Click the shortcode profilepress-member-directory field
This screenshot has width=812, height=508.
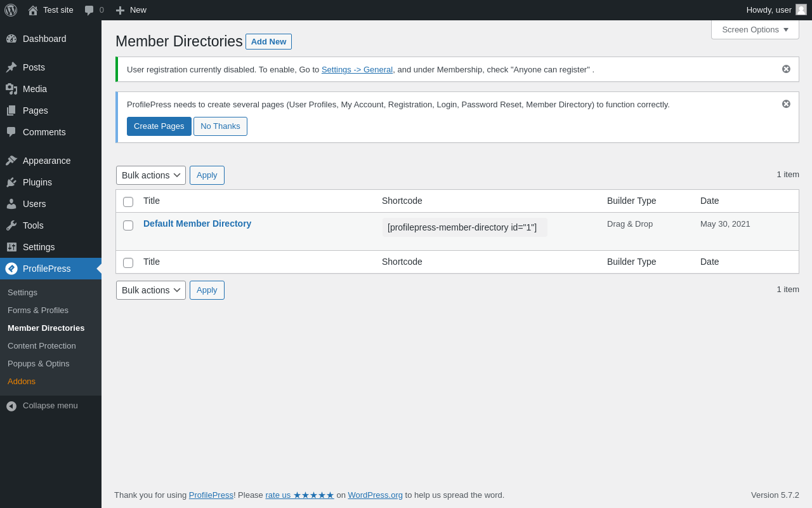464,227
